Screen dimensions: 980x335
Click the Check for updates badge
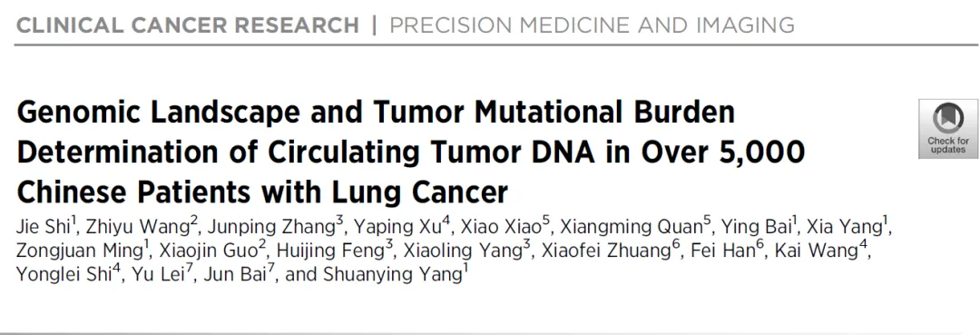pyautogui.click(x=948, y=128)
